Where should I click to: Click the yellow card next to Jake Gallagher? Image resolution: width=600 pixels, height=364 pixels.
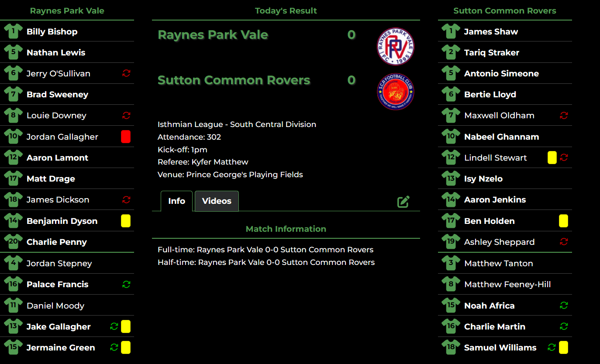pos(126,326)
